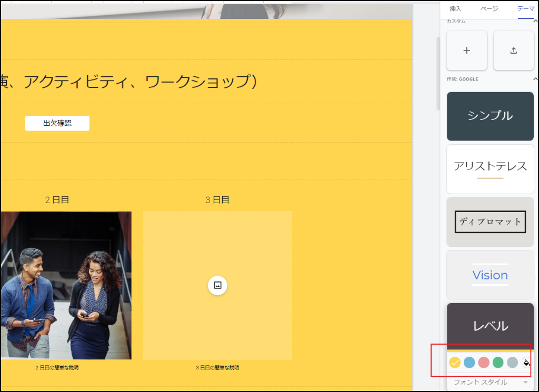The width and height of the screenshot is (539, 392).
Task: Apply the ディプロマット theme
Action: click(x=490, y=222)
